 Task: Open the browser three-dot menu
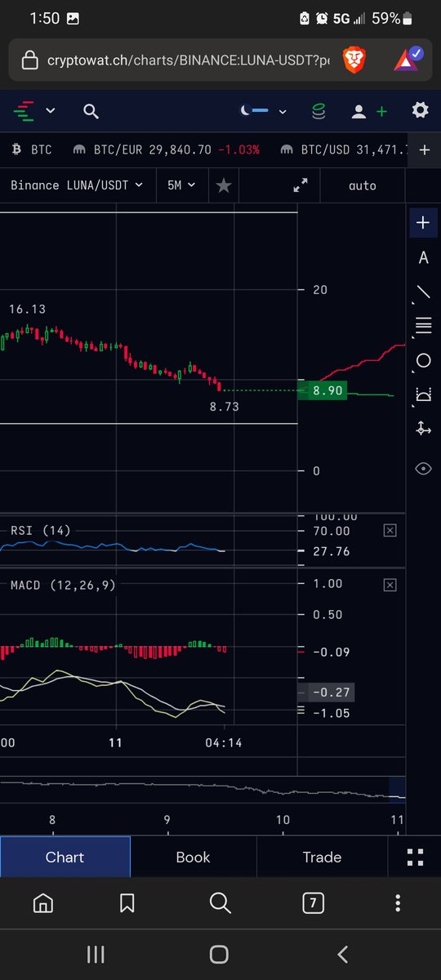[398, 902]
